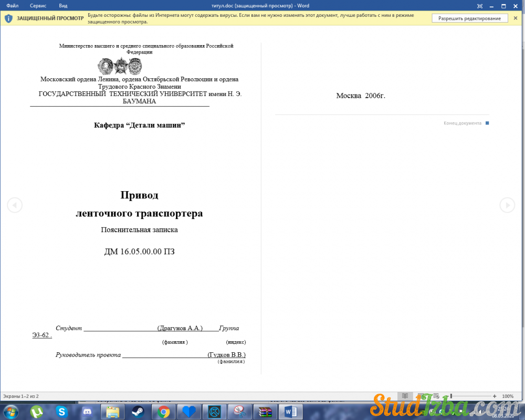The image size is (525, 420).
Task: Open uTorrent from taskbar
Action: coord(37,412)
